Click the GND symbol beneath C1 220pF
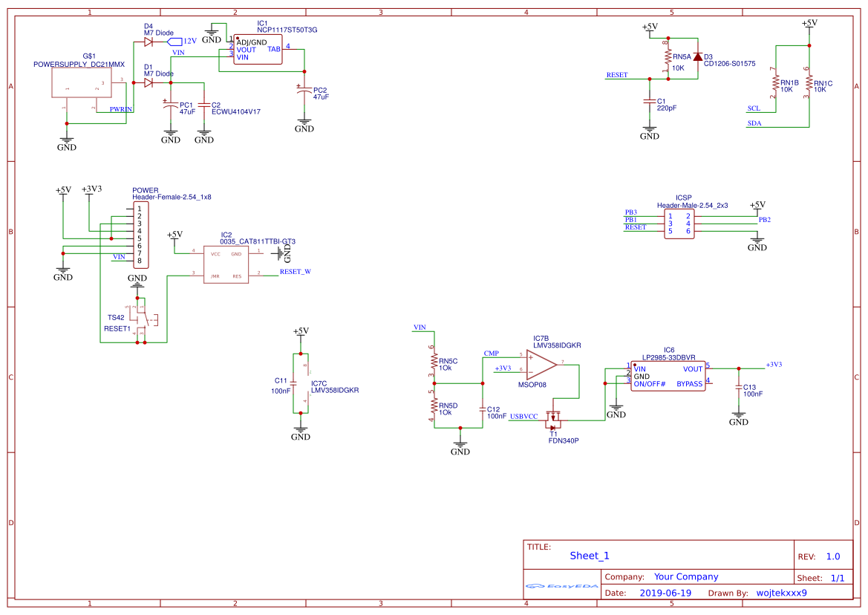Screen dimensions: 868x615 [x=650, y=133]
